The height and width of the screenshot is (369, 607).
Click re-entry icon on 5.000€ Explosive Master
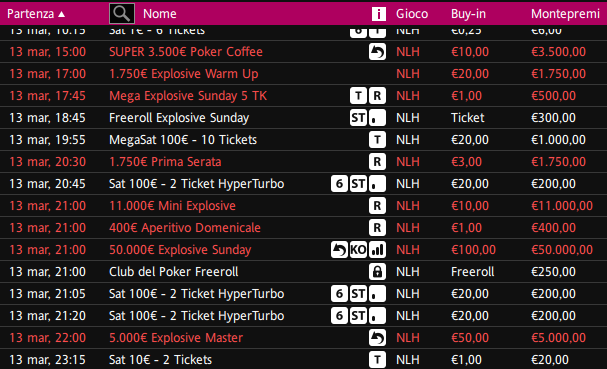point(377,338)
